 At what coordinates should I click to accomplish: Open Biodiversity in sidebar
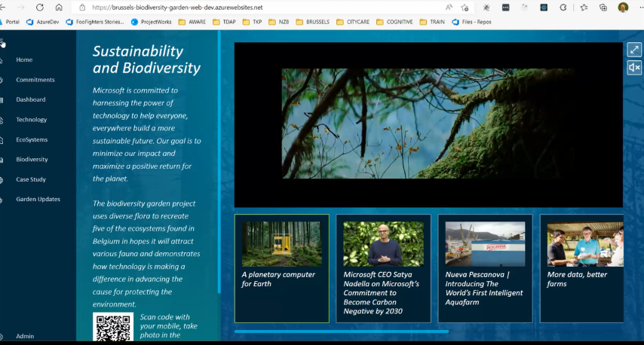point(32,159)
